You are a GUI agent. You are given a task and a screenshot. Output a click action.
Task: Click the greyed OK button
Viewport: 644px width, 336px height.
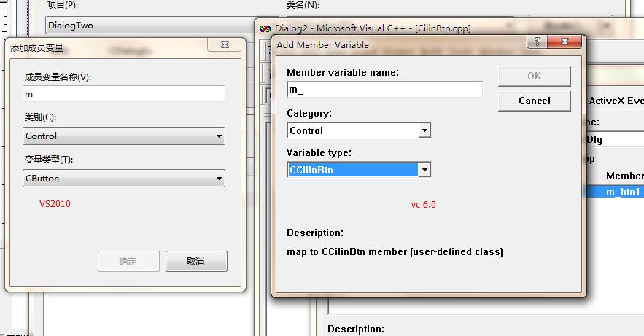[535, 76]
